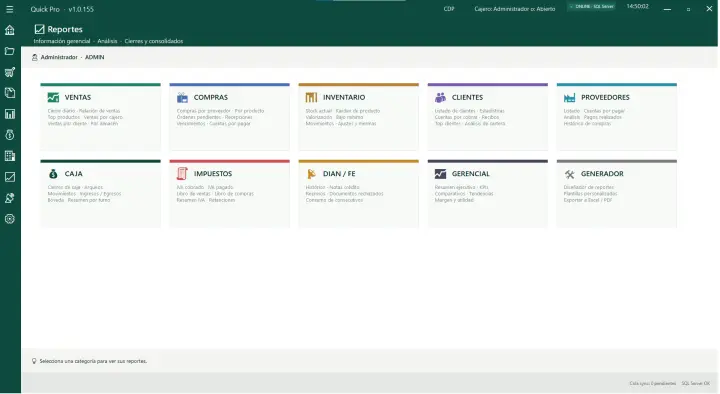Click the VENTAS green chart icon
The image size is (720, 394).
point(53,97)
